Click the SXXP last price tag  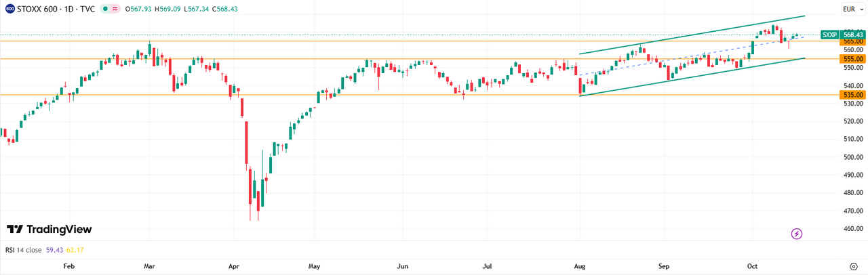[x=829, y=35]
